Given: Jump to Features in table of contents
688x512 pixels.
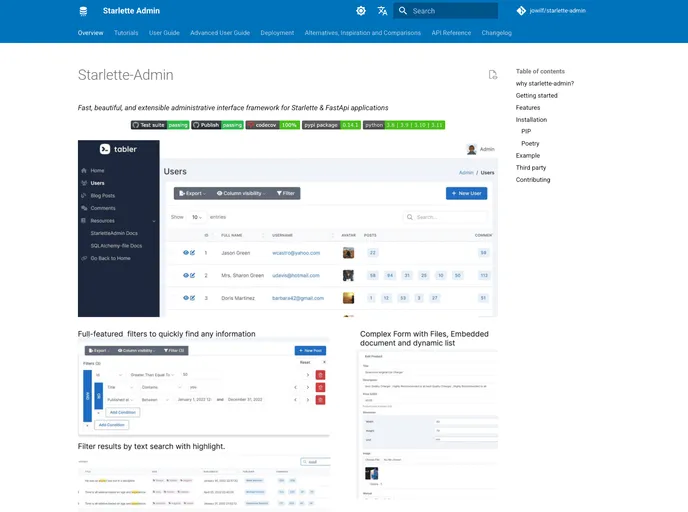Looking at the screenshot, I should pos(528,107).
